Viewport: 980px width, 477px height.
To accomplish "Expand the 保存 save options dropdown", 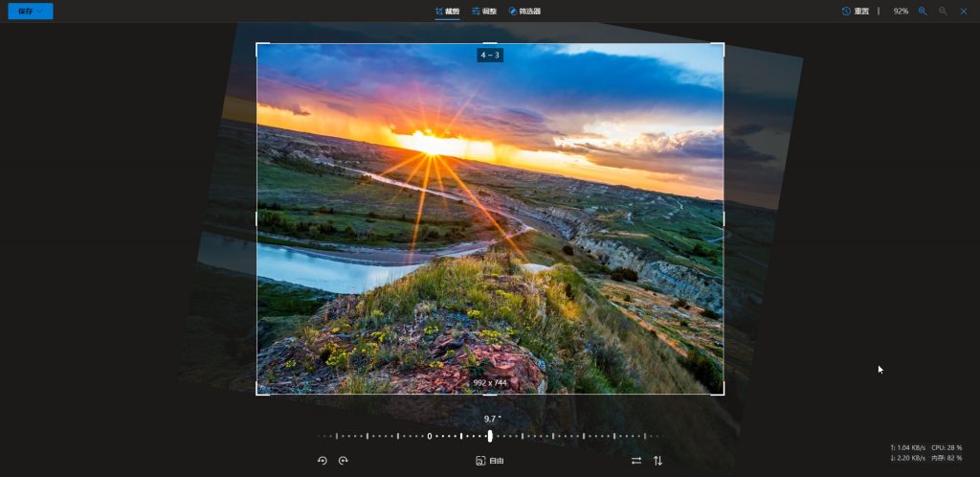I will click(x=40, y=11).
